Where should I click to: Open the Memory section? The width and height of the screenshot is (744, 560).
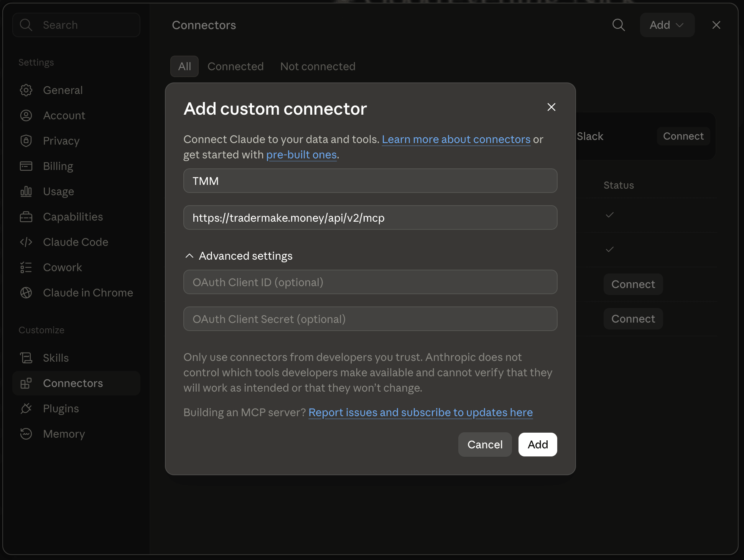[x=76, y=434]
